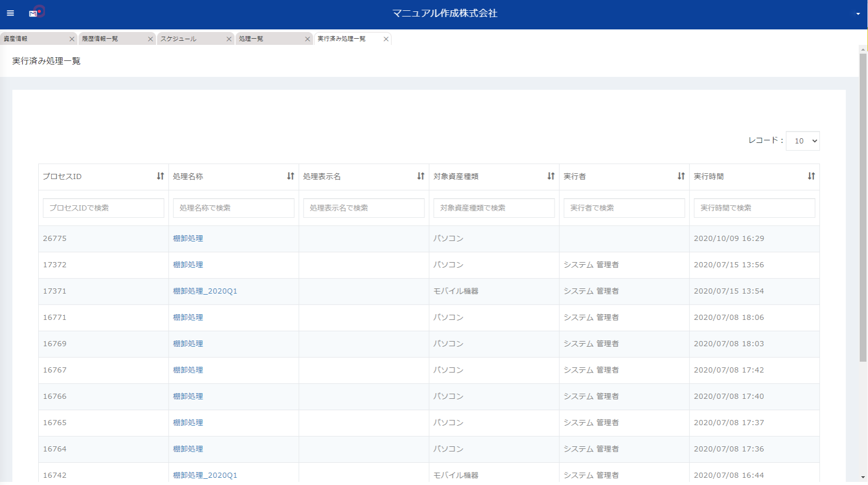The width and height of the screenshot is (868, 485).
Task: Open 棚卸処理 link for process 16769
Action: (x=188, y=344)
